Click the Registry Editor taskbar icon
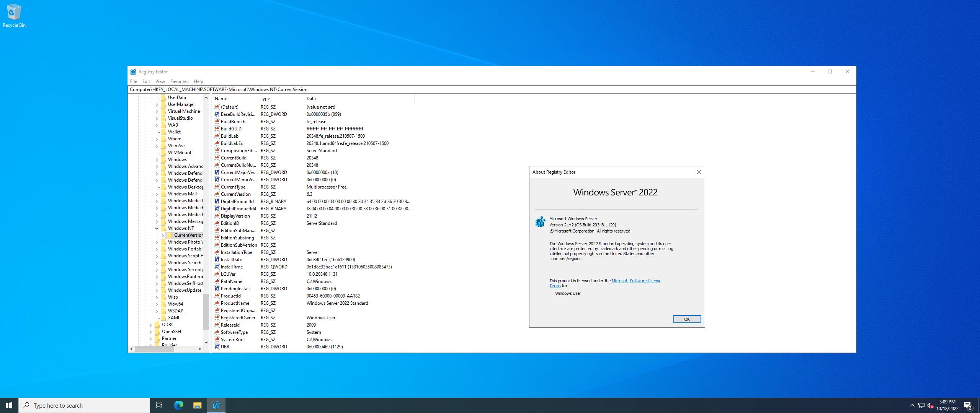Image resolution: width=980 pixels, height=413 pixels. coord(216,405)
